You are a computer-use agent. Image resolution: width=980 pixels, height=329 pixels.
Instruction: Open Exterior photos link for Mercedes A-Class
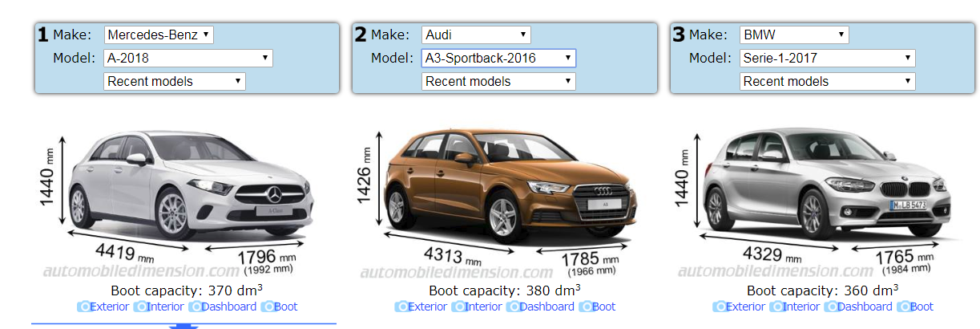coord(110,307)
